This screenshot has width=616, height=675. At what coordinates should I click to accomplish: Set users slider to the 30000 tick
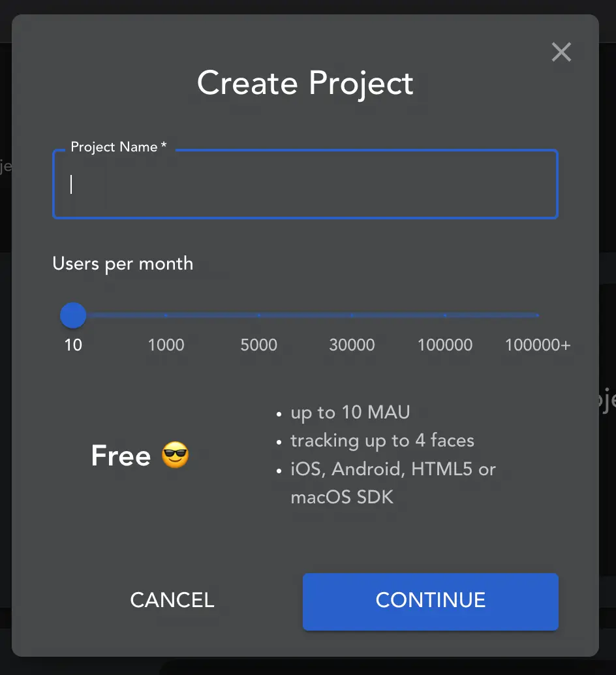352,315
